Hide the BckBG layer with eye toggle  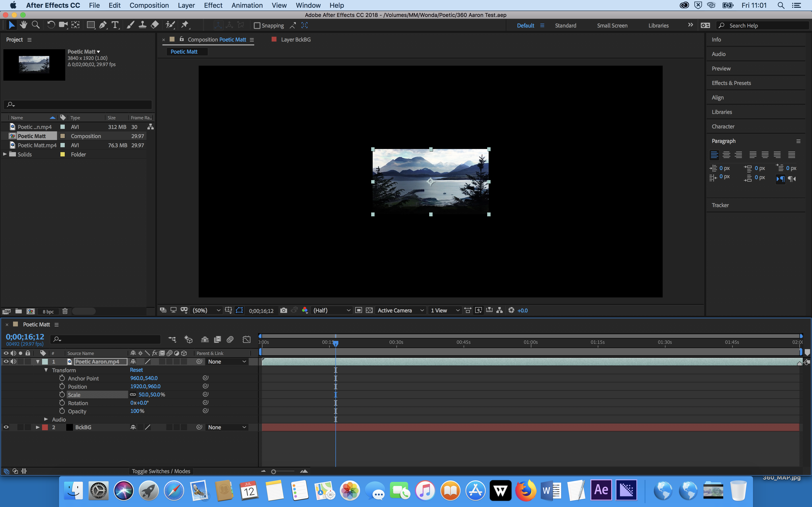pos(6,427)
